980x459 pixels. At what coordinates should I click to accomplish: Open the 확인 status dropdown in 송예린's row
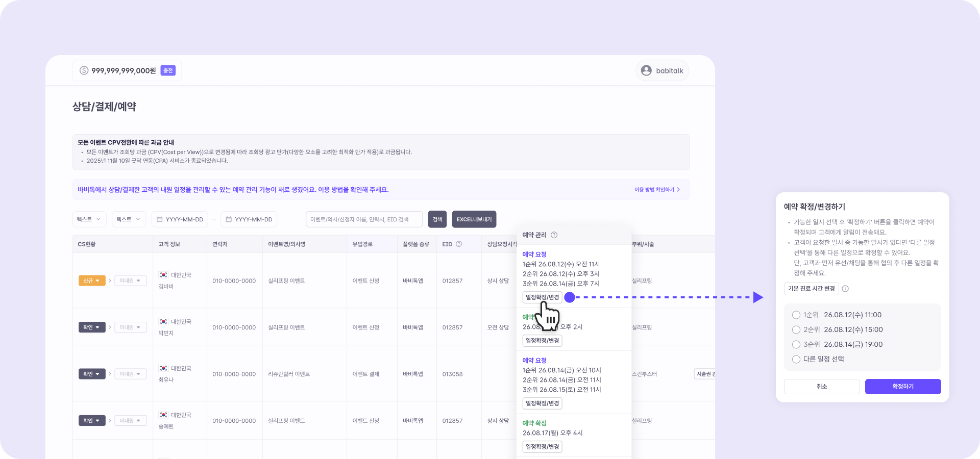click(x=92, y=421)
